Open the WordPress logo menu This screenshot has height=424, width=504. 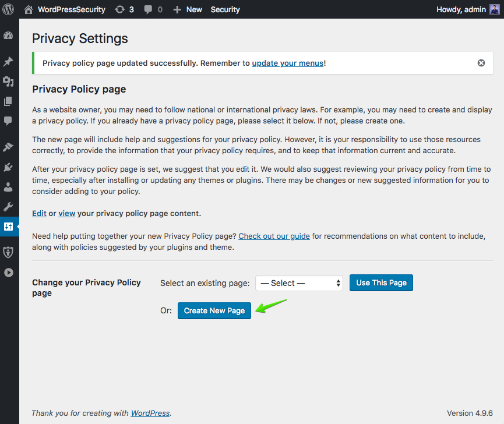(x=8, y=9)
